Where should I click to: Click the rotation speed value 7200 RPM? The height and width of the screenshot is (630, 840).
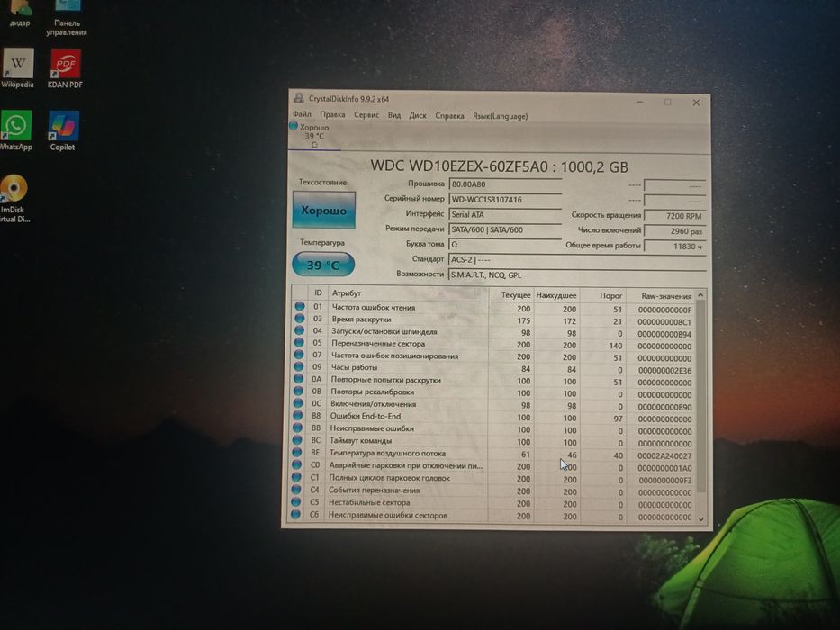coord(675,216)
